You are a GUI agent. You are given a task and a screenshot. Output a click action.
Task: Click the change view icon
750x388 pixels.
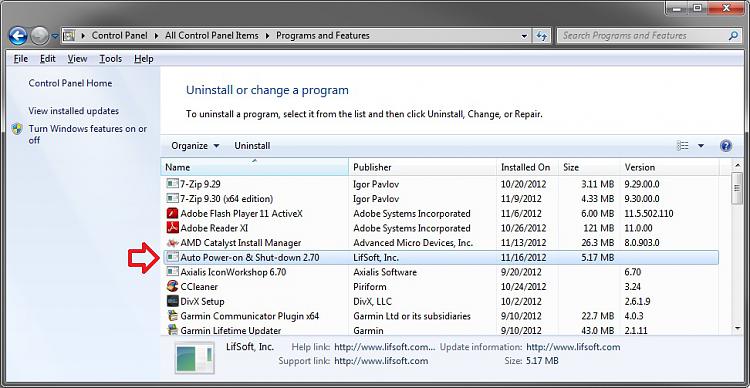683,146
